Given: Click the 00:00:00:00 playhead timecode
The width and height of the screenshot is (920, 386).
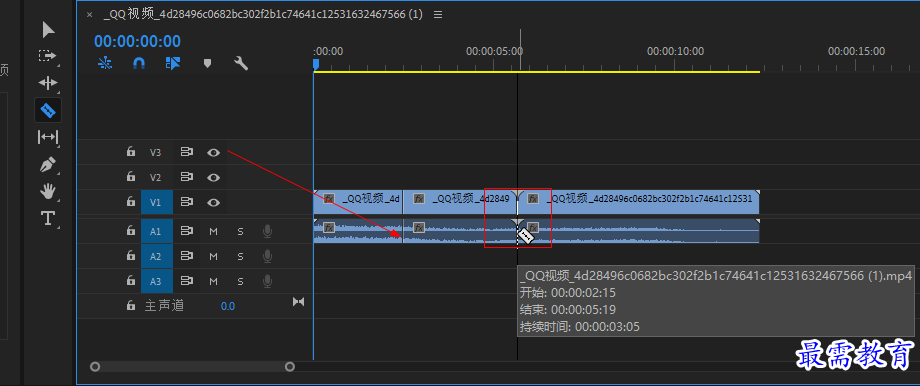Looking at the screenshot, I should click(x=137, y=41).
